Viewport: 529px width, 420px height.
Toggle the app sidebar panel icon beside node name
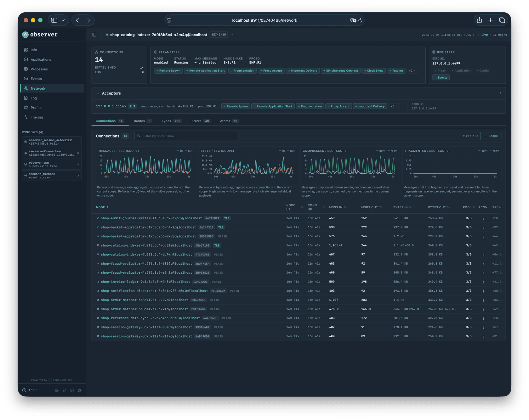94,35
